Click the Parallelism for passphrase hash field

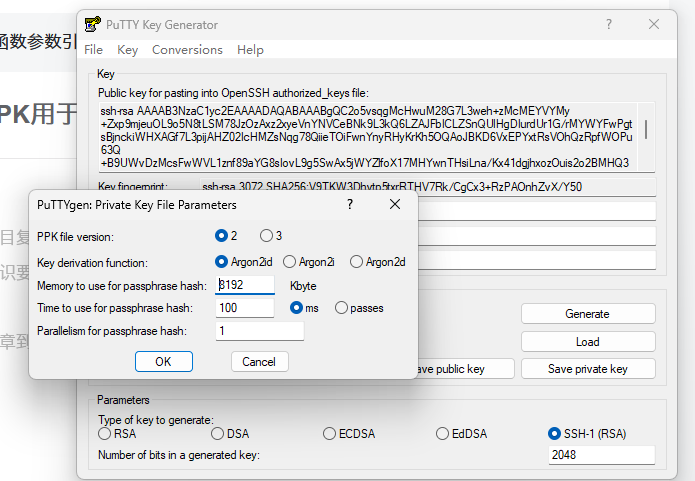pos(260,331)
